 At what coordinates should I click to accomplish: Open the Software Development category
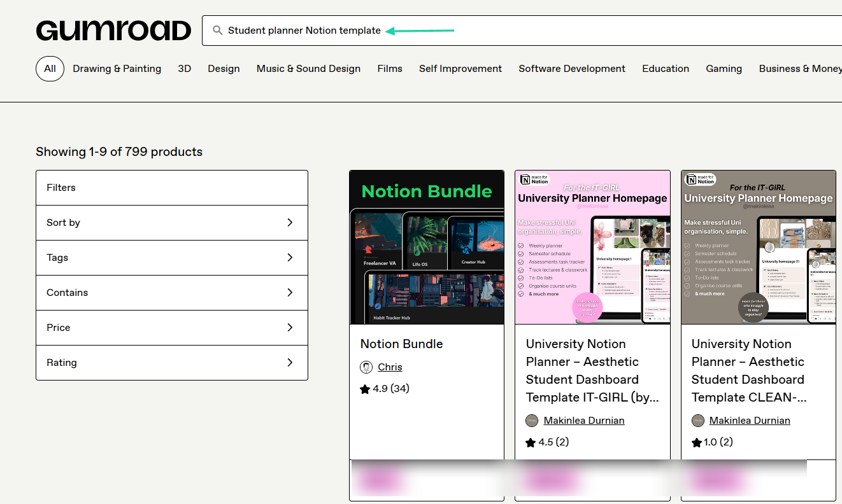tap(572, 69)
